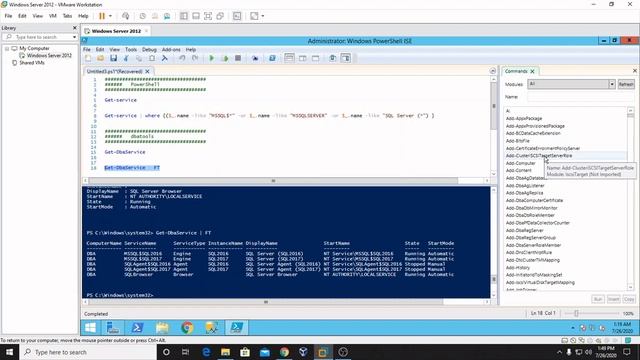This screenshot has height=360, width=640.
Task: Open VMware stretch guest dropdown arrow
Action: (x=262, y=16)
